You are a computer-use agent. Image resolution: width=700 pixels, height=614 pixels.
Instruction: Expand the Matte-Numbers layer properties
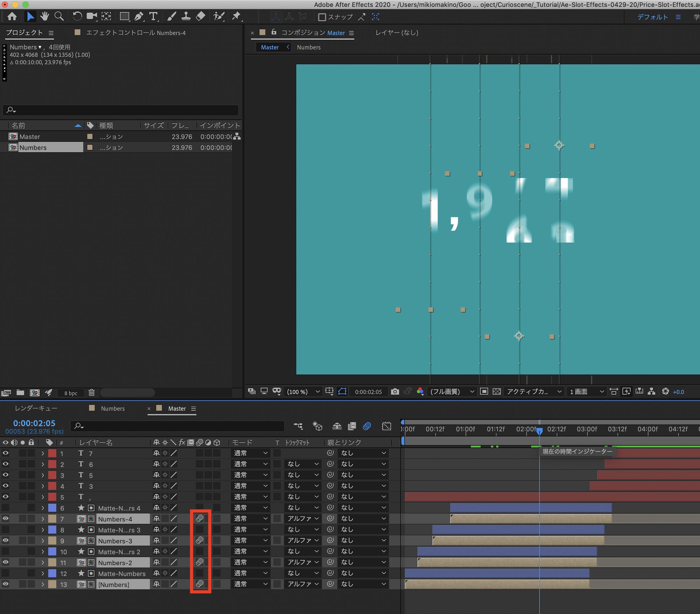[43, 573]
